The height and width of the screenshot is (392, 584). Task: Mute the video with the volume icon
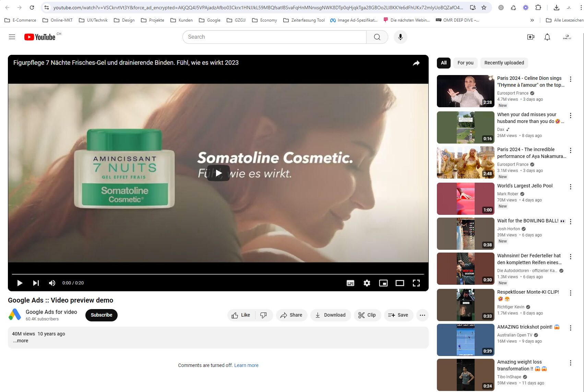52,283
